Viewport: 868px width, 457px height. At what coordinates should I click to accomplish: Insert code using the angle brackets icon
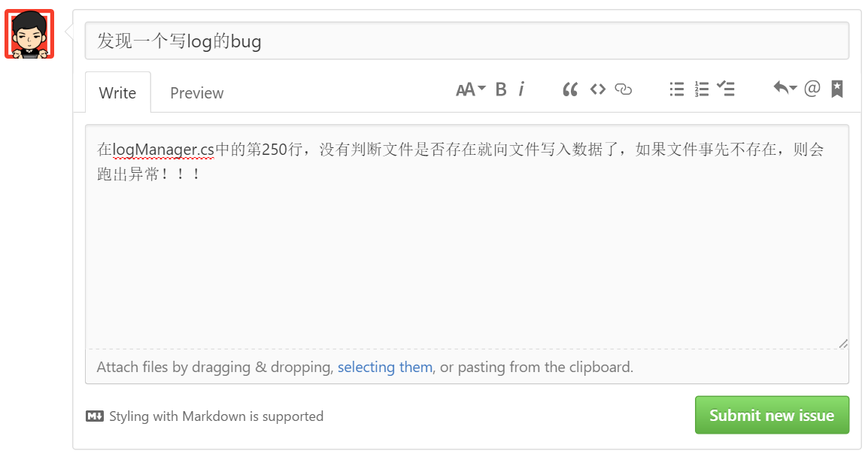click(598, 89)
